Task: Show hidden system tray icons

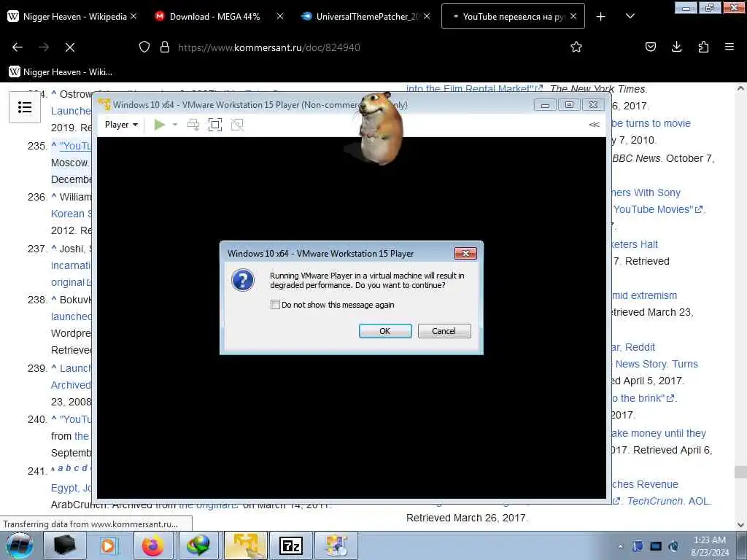Action: 620,546
